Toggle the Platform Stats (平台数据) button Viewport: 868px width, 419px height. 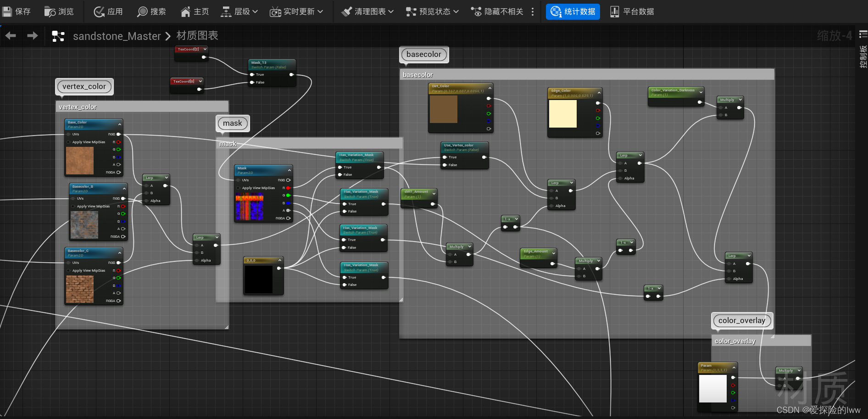tap(632, 11)
